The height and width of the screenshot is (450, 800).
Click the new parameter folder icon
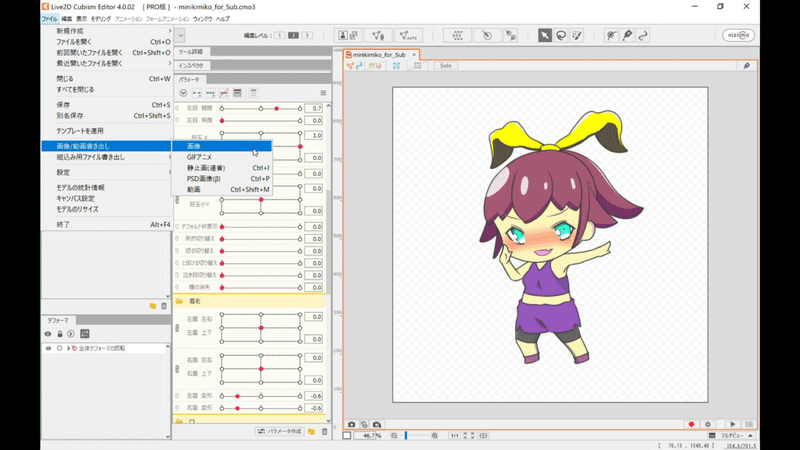point(311,432)
